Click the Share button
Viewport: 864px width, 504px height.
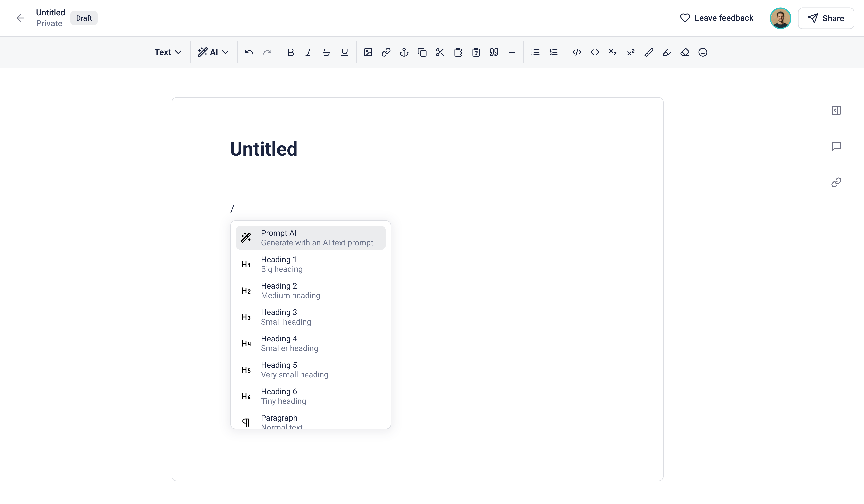(x=826, y=18)
